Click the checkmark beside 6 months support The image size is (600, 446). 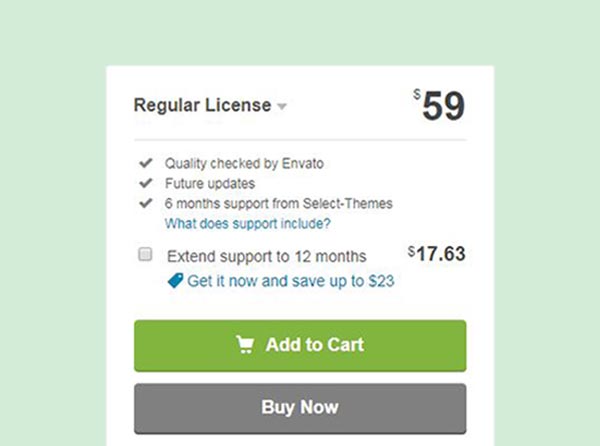coord(146,203)
